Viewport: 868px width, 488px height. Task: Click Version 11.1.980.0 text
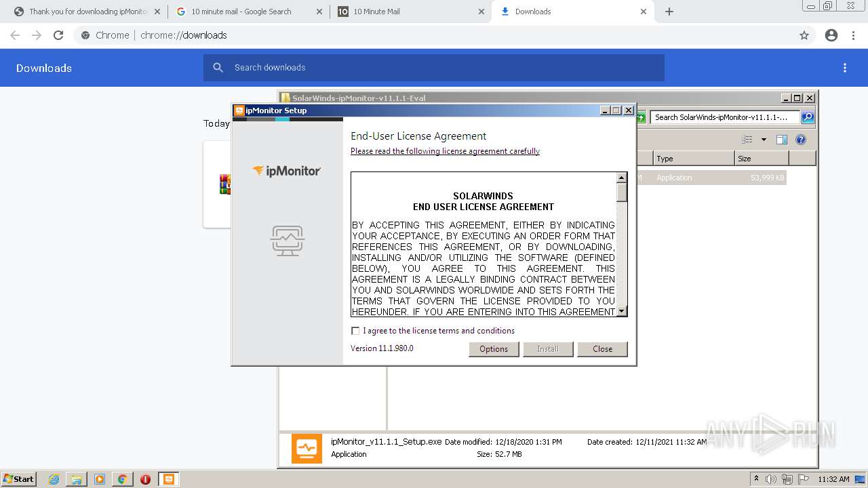click(x=382, y=348)
